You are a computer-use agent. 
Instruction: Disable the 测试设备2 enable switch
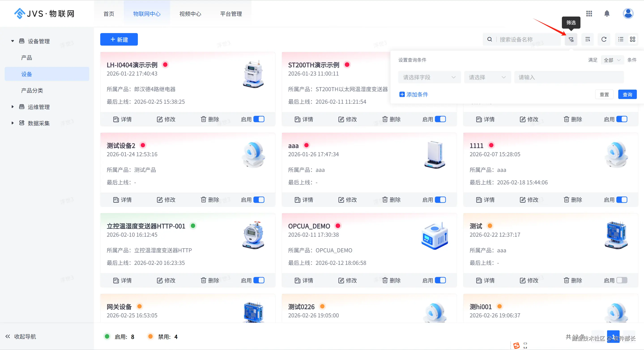(259, 200)
